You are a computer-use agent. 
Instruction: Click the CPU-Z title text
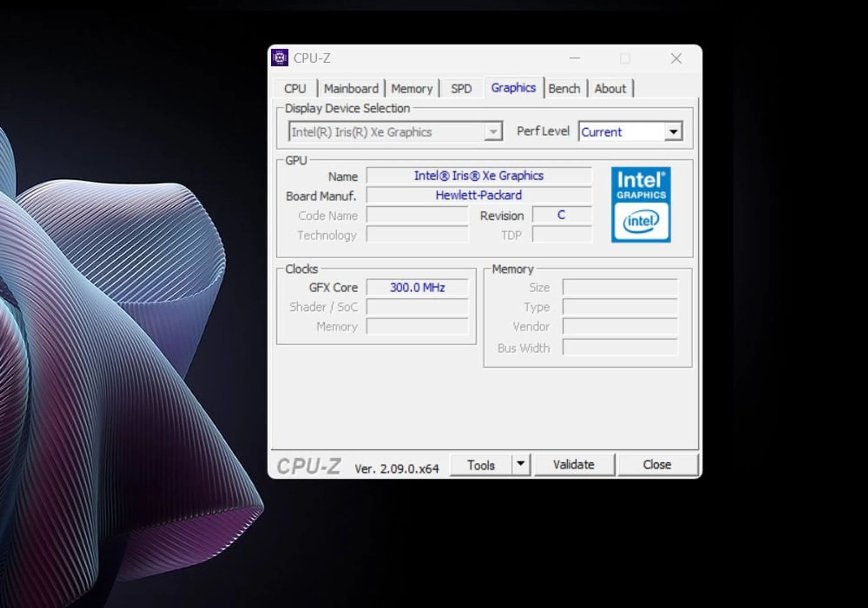pyautogui.click(x=312, y=58)
